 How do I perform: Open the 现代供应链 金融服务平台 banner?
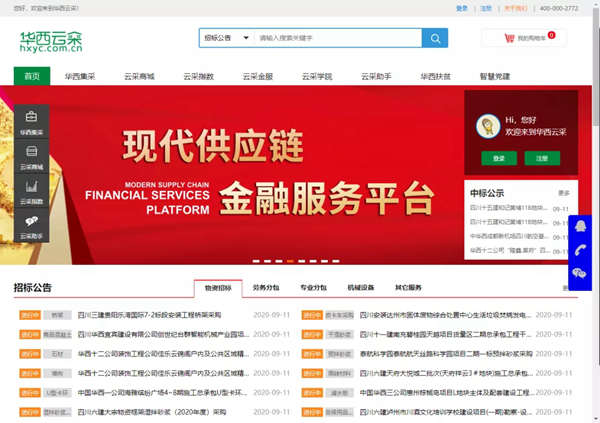tap(260, 174)
